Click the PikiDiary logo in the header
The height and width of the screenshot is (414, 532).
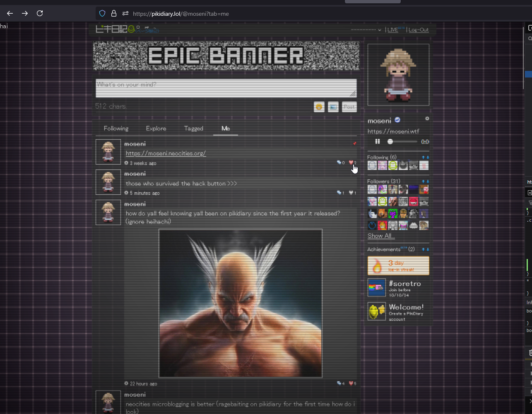pos(127,29)
